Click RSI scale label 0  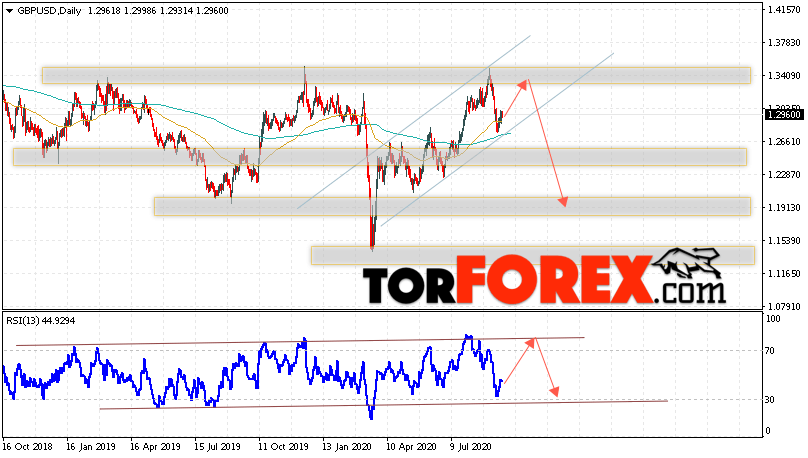pyautogui.click(x=768, y=431)
